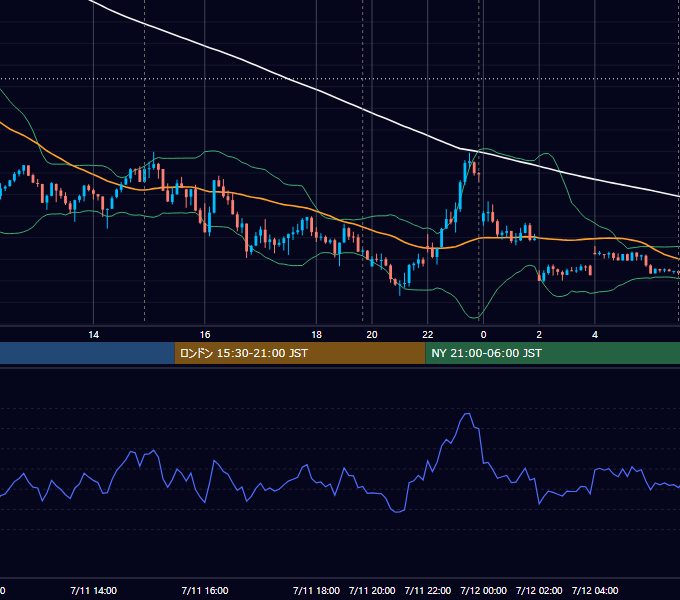680x600 pixels.
Task: Click the 7/11 16:00 date label
Action: 205,590
